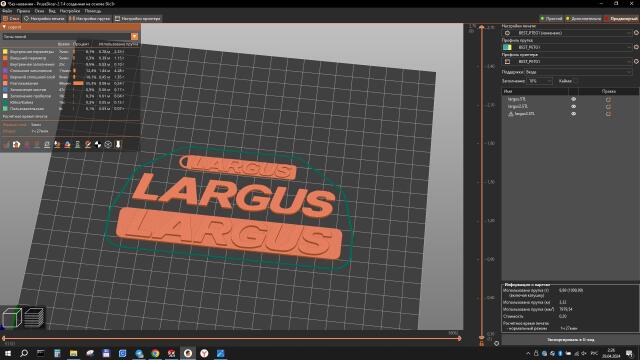Toggle custom G-code marks icon
Screen dimensions: 640x360
pos(88,144)
